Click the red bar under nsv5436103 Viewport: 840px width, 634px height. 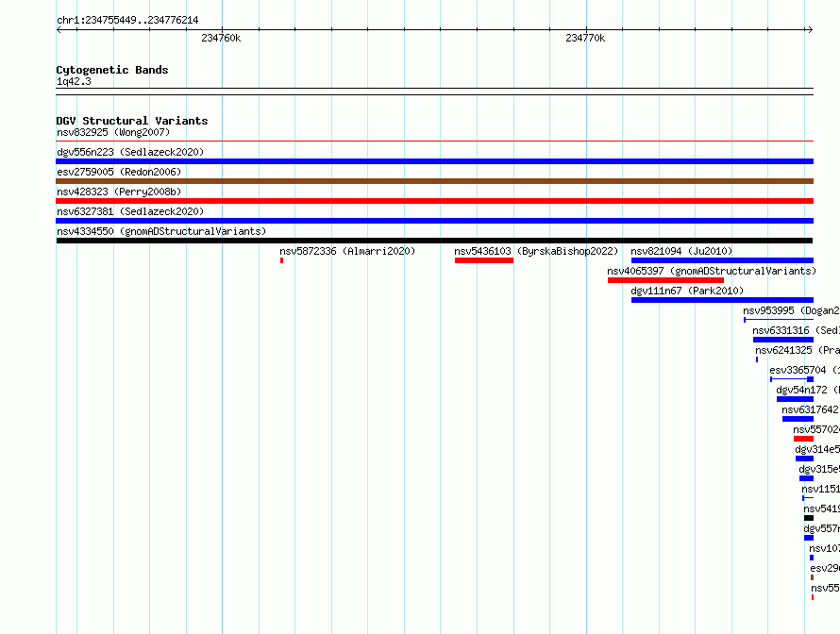point(484,260)
